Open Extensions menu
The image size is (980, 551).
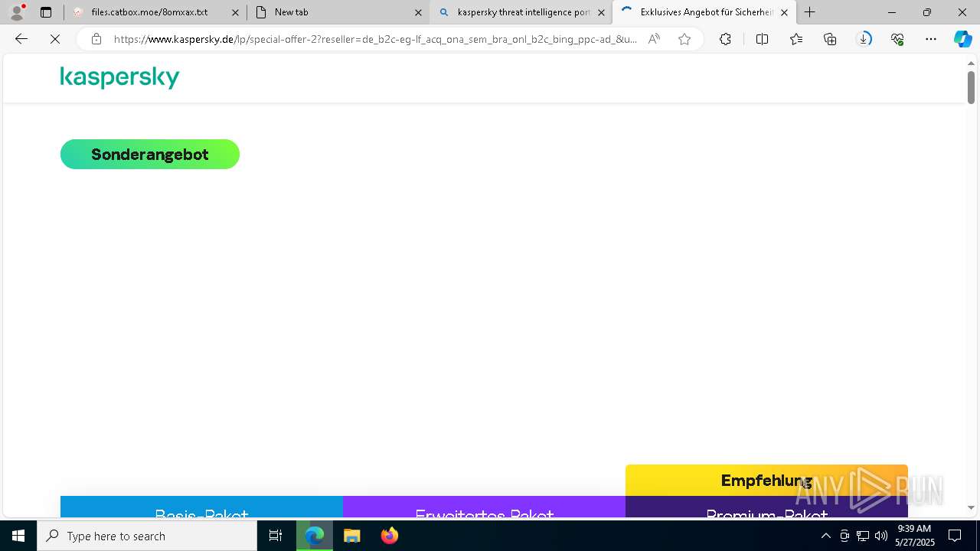click(725, 39)
